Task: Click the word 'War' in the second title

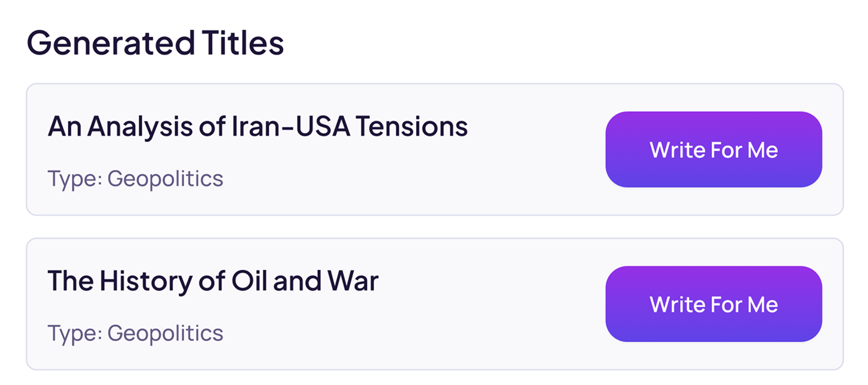Action: pos(353,281)
